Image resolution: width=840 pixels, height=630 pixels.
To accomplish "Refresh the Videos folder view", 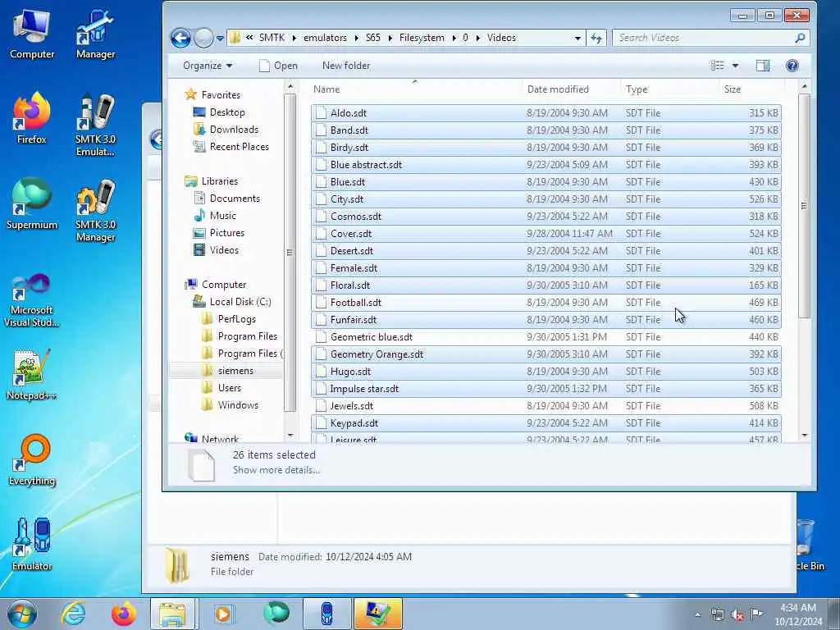I will click(596, 38).
